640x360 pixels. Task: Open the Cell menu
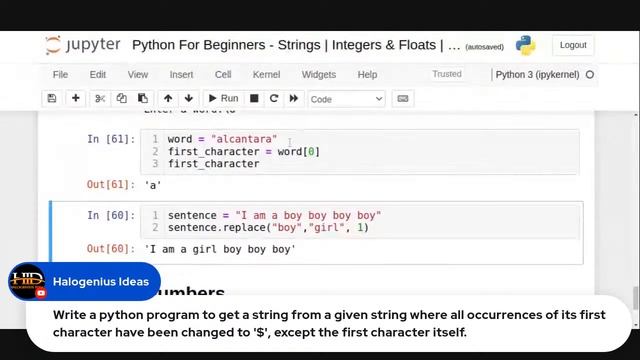223,75
